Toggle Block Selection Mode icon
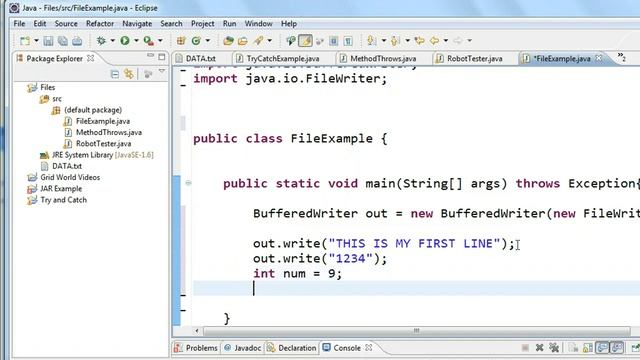The width and height of the screenshot is (640, 360). pyautogui.click(x=333, y=40)
